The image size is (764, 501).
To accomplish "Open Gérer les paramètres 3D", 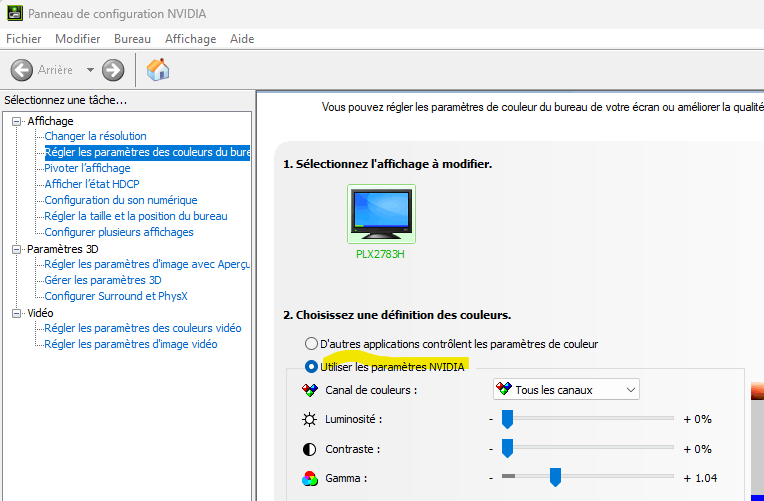I will coord(103,280).
